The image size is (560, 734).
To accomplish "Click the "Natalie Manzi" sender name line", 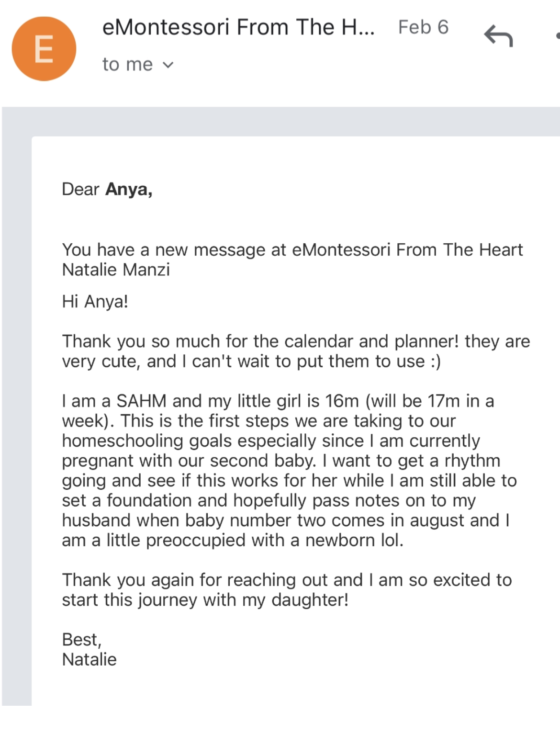I will pyautogui.click(x=116, y=270).
